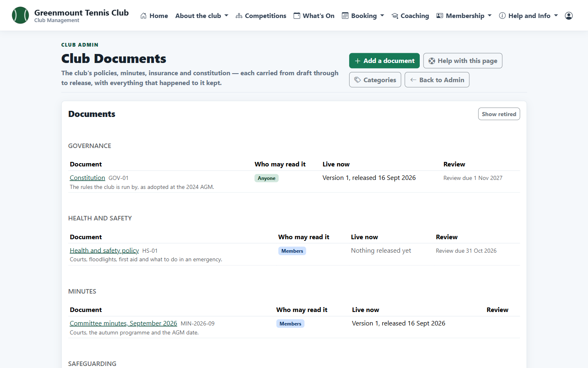Click Minutes table 'Review' header

tap(497, 310)
